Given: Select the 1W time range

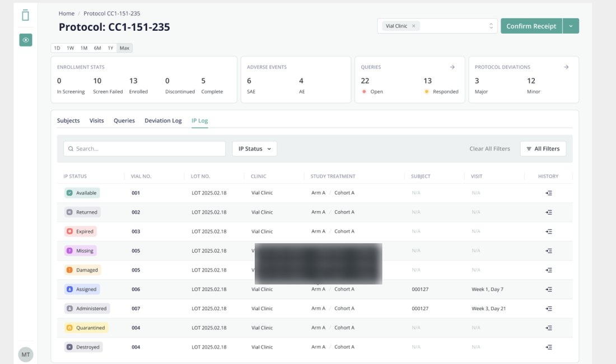Looking at the screenshot, I should click(71, 48).
